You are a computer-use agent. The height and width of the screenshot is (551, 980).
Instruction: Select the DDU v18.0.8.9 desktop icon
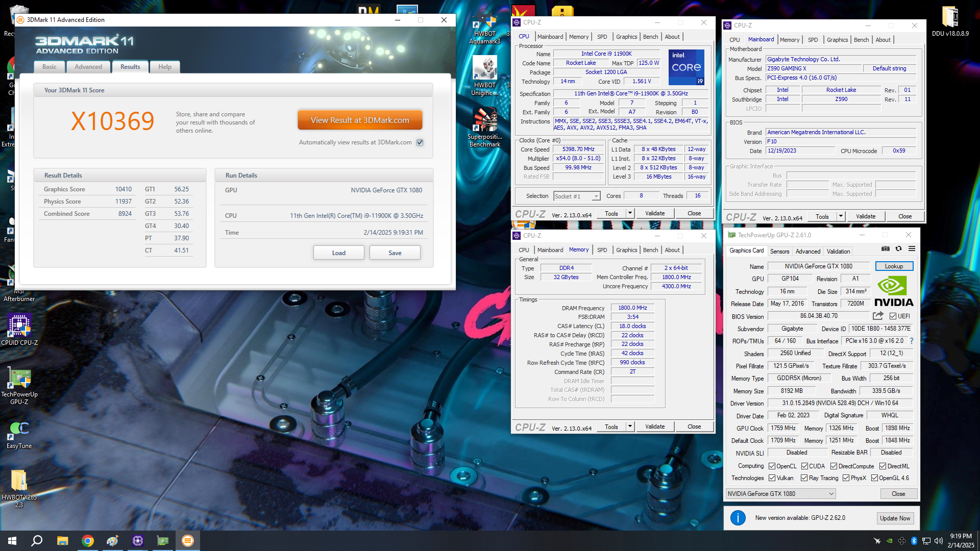point(950,21)
